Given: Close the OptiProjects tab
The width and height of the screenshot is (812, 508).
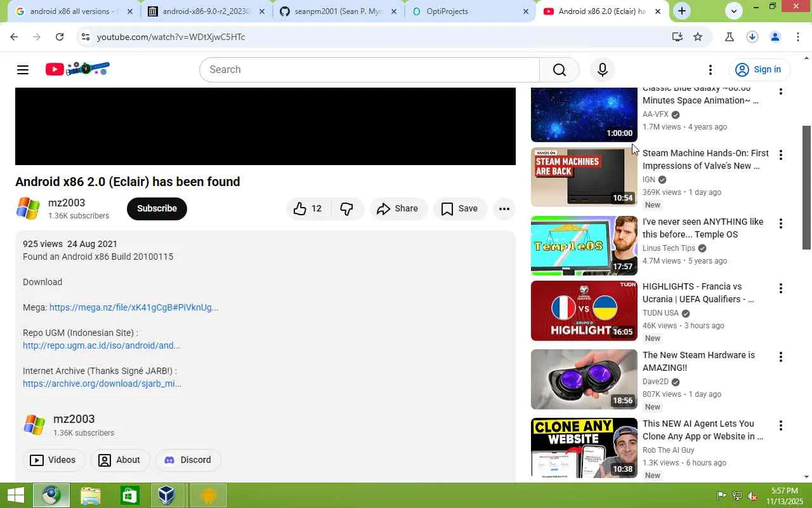Looking at the screenshot, I should tap(526, 11).
